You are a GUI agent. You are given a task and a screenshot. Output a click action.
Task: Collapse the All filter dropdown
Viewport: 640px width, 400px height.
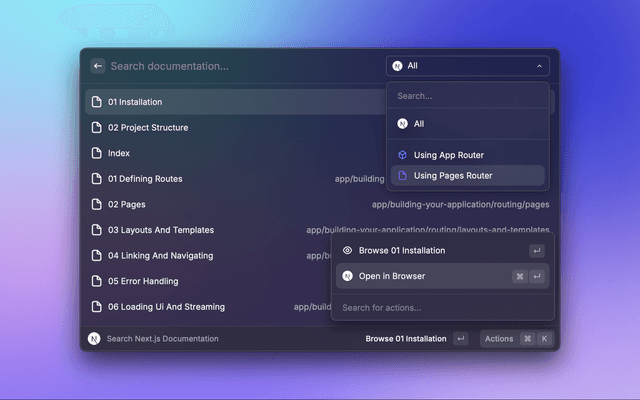[466, 66]
